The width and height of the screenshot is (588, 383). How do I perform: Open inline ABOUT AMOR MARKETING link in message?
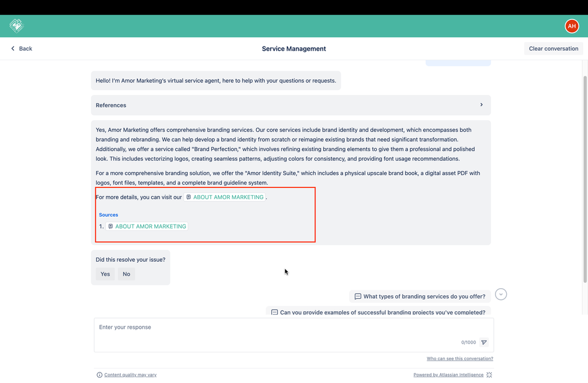225,197
